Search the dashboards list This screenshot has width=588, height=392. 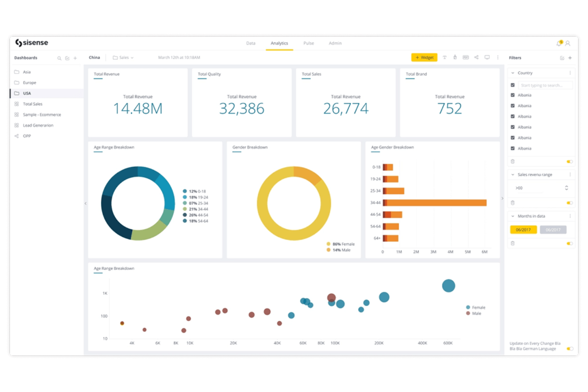point(59,58)
